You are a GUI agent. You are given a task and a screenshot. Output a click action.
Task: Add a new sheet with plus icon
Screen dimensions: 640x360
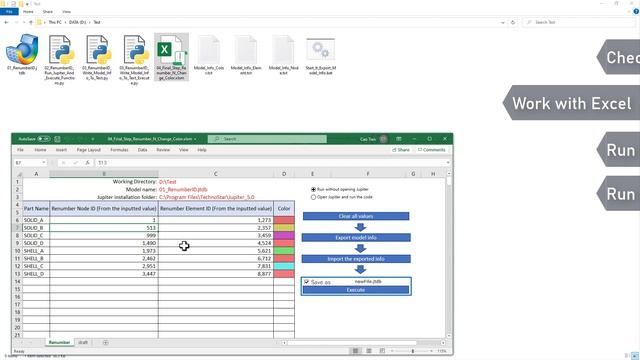point(105,342)
